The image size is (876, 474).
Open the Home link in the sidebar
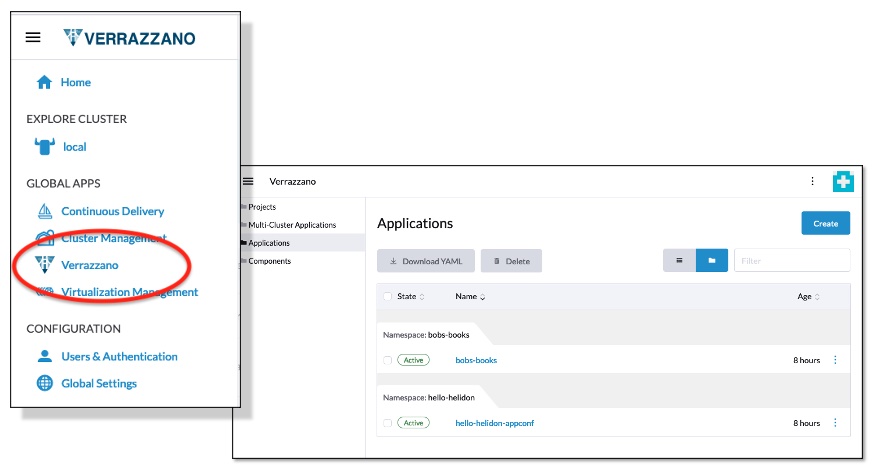click(75, 82)
